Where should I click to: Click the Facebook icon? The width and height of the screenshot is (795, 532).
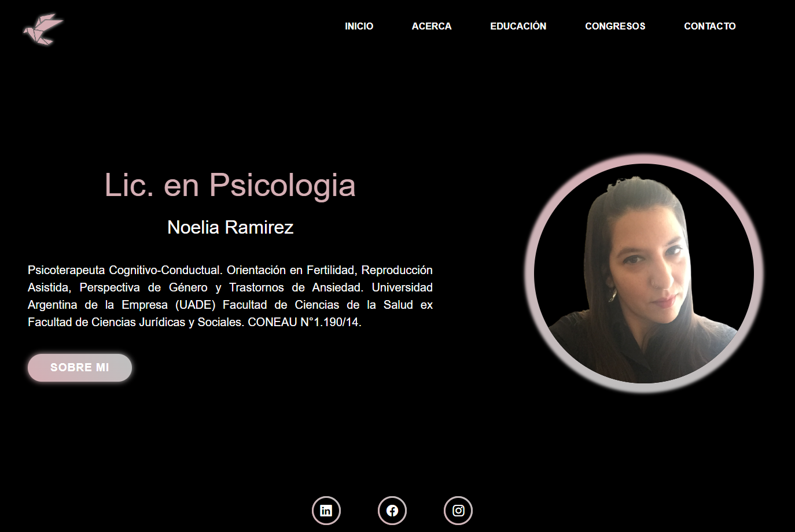(392, 511)
